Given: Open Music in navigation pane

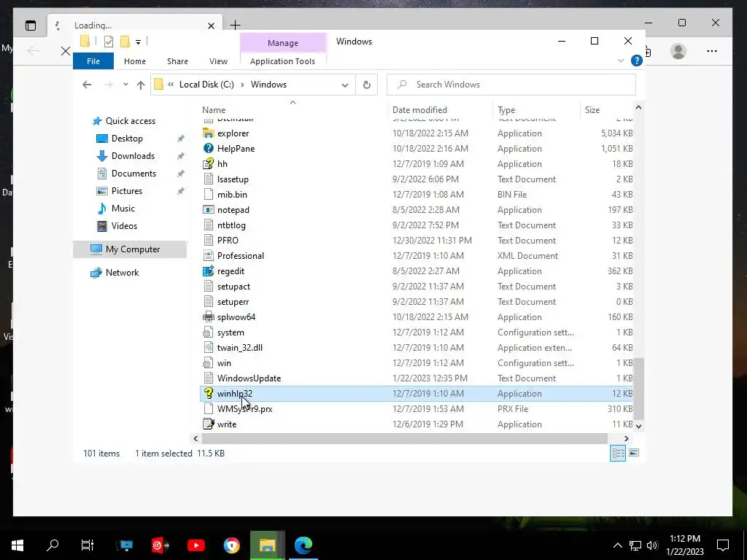Looking at the screenshot, I should [x=123, y=209].
